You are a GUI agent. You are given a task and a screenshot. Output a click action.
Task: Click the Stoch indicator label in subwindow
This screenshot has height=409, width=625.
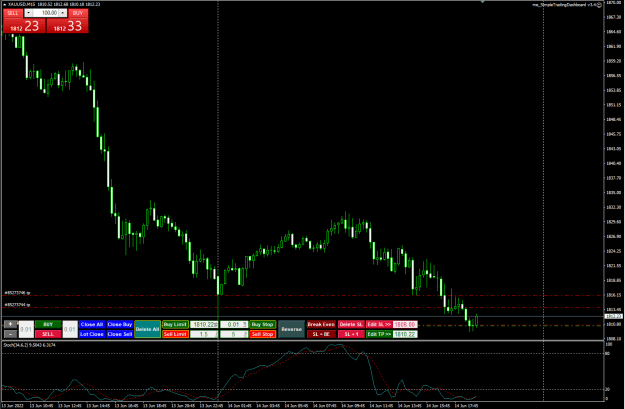29,345
